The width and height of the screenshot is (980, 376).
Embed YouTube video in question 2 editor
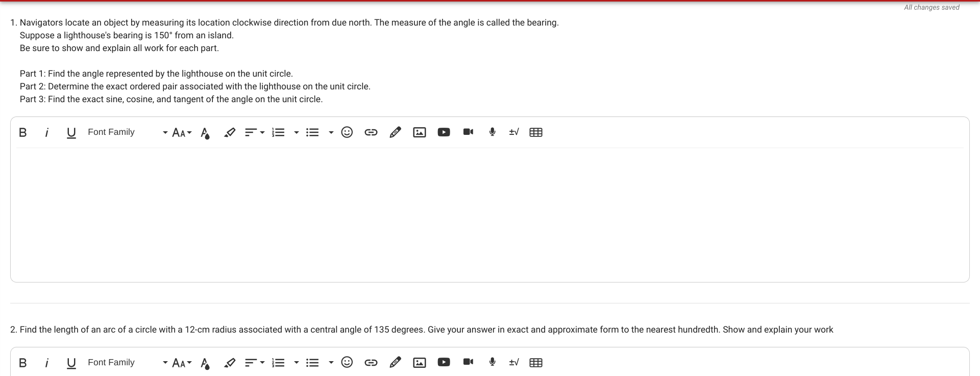click(444, 363)
